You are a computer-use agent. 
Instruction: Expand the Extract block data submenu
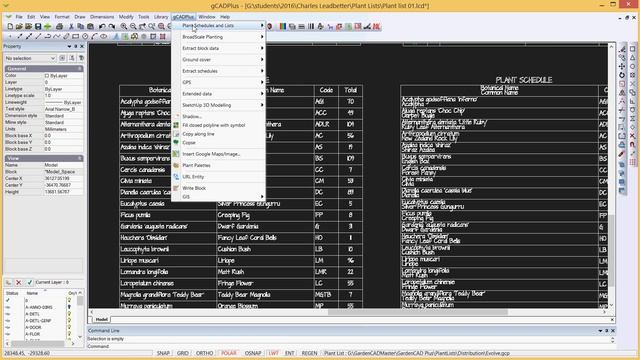(218, 48)
